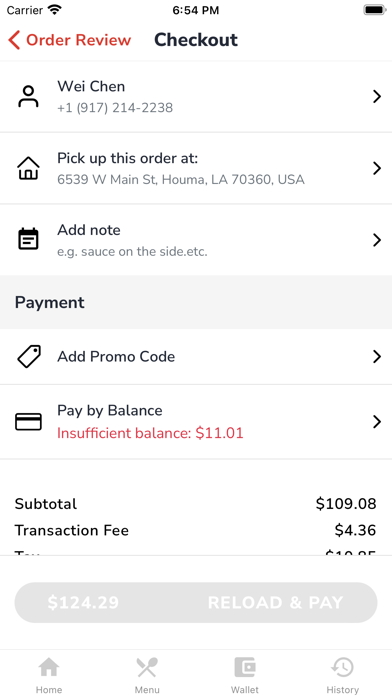Open the Menu utensils icon

tap(147, 667)
